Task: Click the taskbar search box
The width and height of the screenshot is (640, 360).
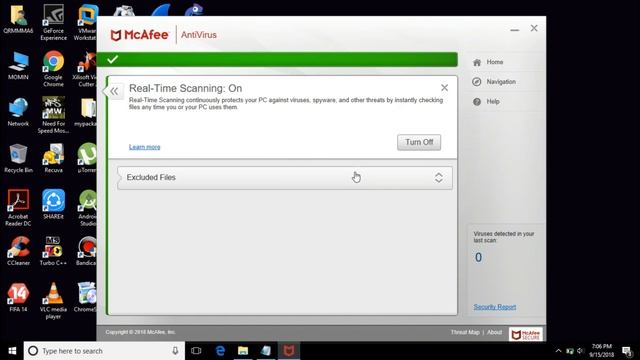Action: 104,351
